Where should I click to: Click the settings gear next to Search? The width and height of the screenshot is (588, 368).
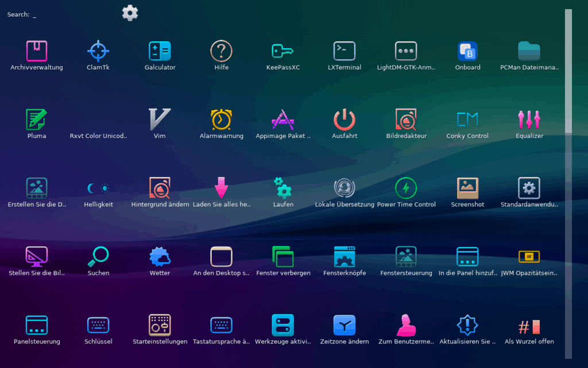click(x=130, y=13)
